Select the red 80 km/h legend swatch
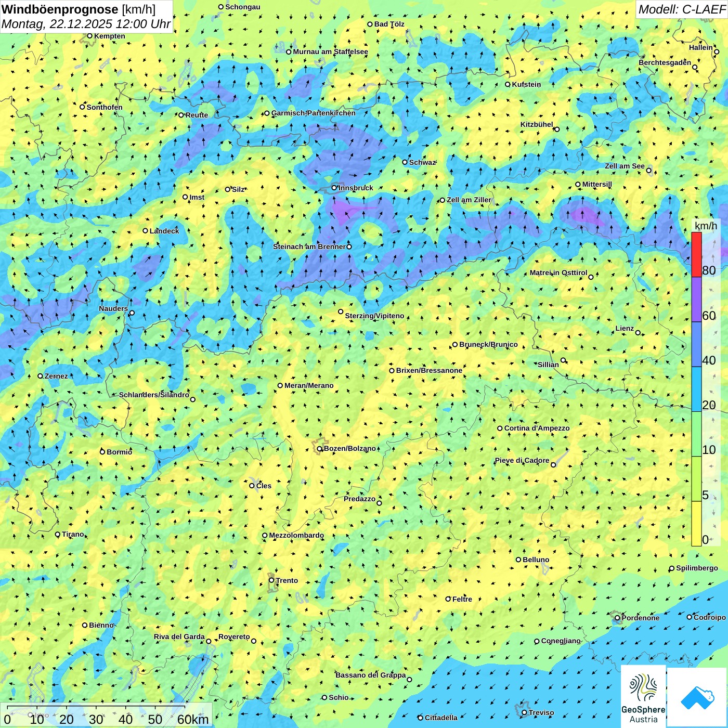The width and height of the screenshot is (728, 728). (x=696, y=254)
